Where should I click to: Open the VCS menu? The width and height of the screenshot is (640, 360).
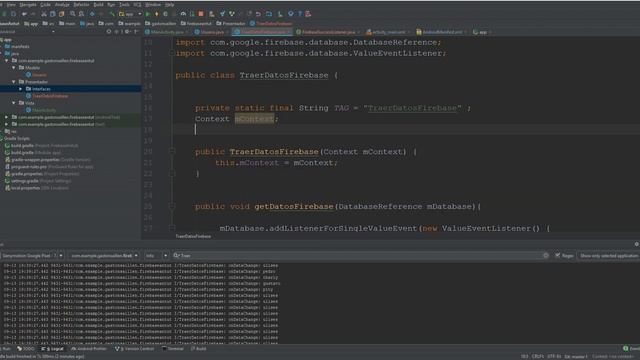tap(137, 4)
